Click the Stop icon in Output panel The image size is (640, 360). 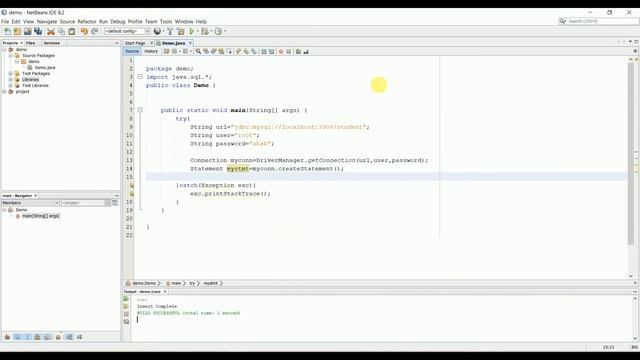click(126, 314)
